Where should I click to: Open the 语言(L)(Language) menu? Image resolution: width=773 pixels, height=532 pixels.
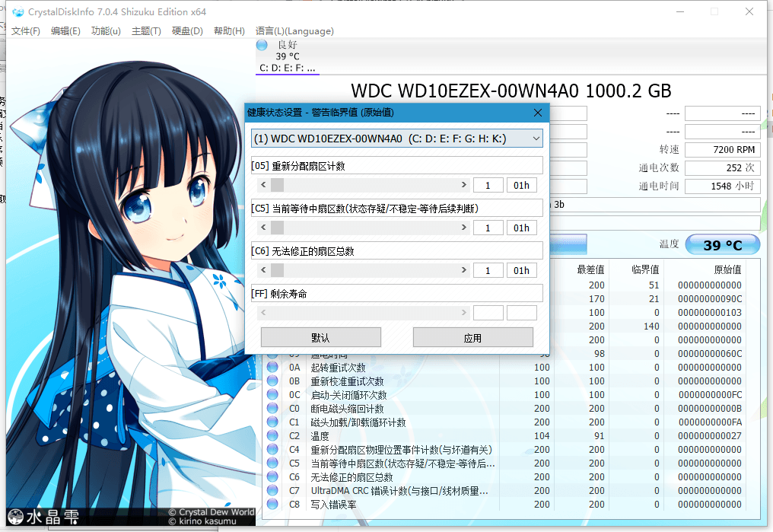[x=294, y=31]
